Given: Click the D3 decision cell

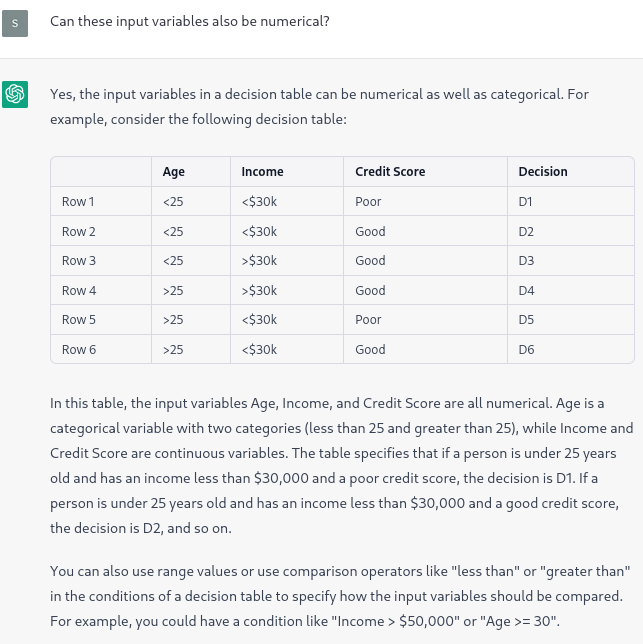Looking at the screenshot, I should tap(571, 261).
